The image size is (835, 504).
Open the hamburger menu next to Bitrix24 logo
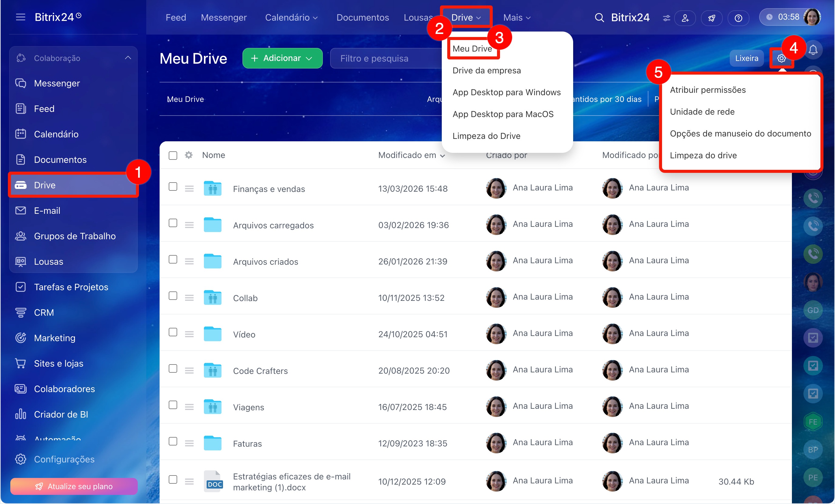[x=20, y=17]
